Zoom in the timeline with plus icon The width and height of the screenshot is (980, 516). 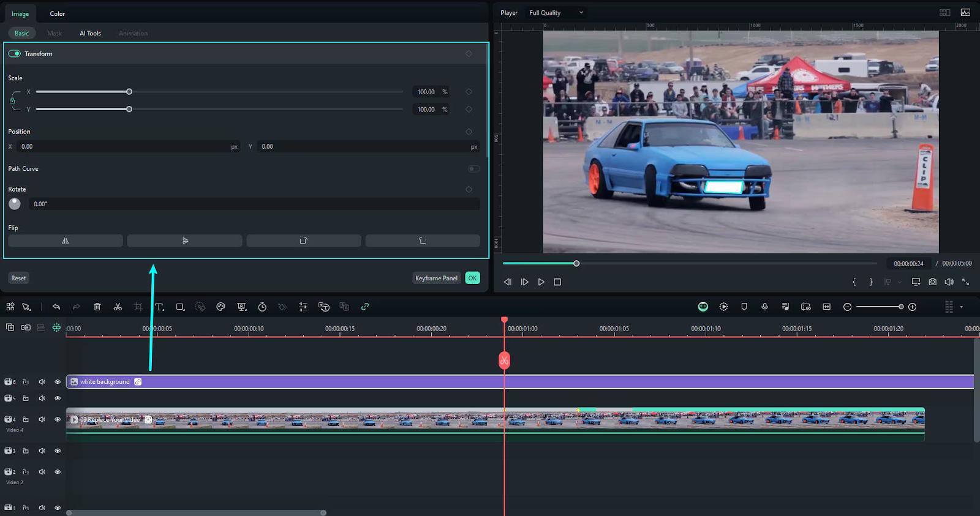coord(913,307)
